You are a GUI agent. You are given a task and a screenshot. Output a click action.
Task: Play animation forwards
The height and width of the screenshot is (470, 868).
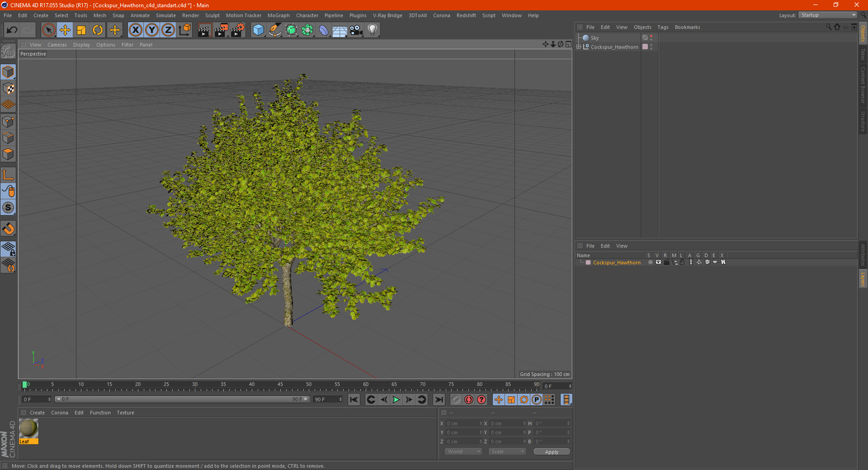click(396, 399)
